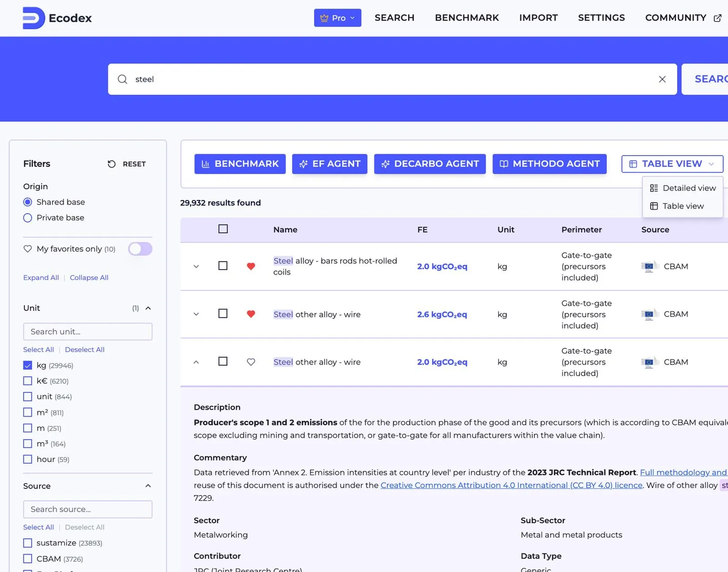Go to the SEARCH nav tab

click(x=394, y=18)
